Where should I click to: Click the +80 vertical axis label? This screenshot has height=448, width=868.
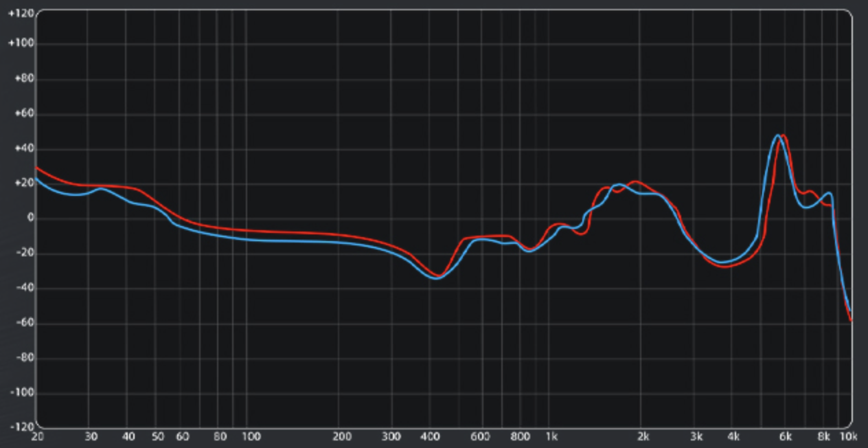[23, 79]
